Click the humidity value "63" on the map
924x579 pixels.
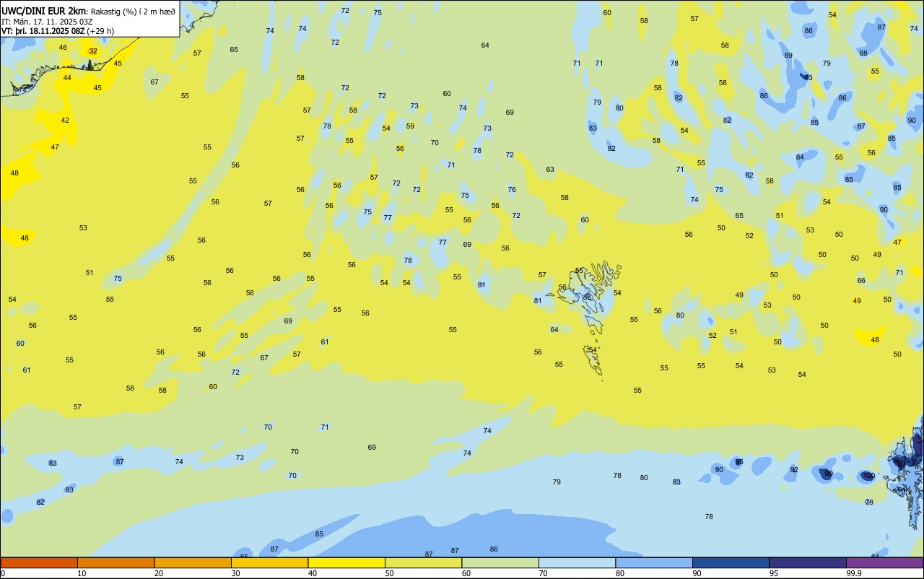pyautogui.click(x=550, y=169)
